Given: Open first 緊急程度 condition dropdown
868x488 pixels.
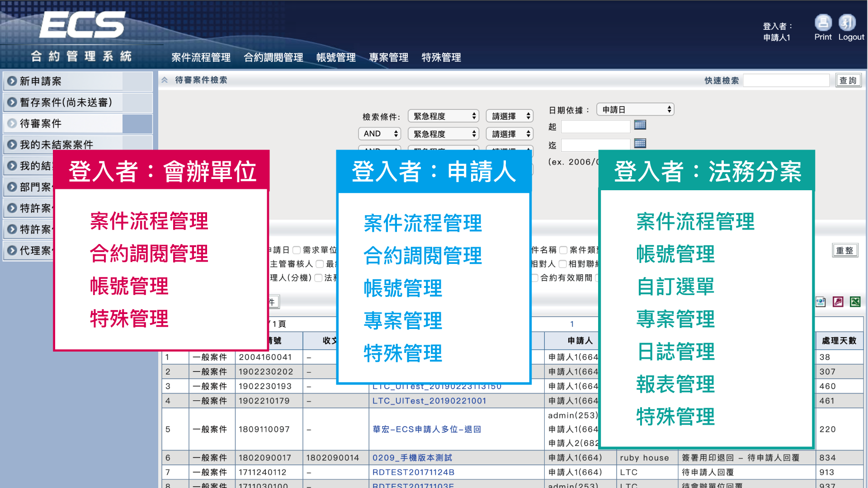Looking at the screenshot, I should (443, 116).
